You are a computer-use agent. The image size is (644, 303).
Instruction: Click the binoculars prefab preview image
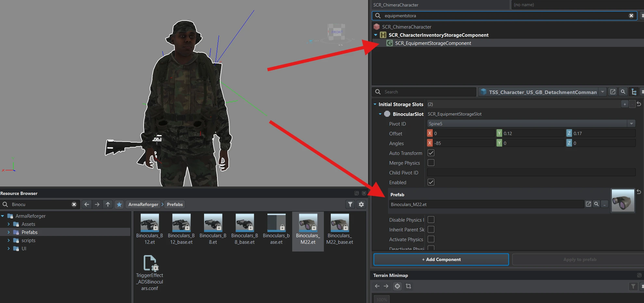[x=623, y=201]
